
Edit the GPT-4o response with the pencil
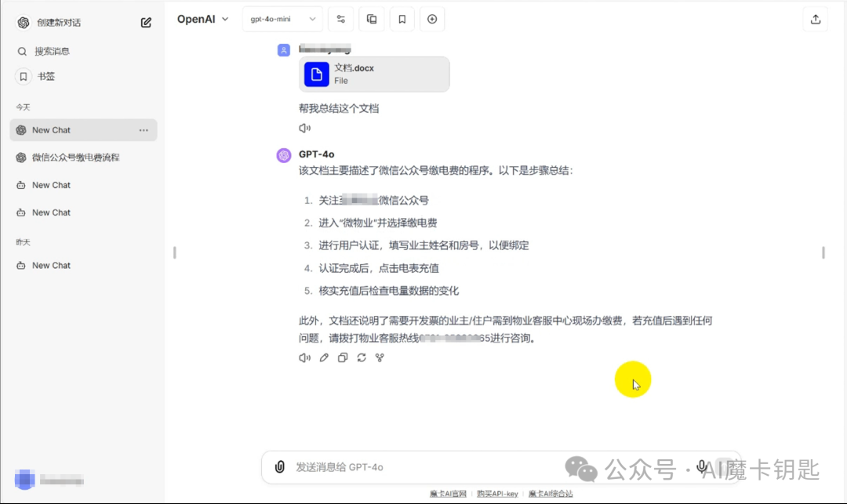coord(324,357)
